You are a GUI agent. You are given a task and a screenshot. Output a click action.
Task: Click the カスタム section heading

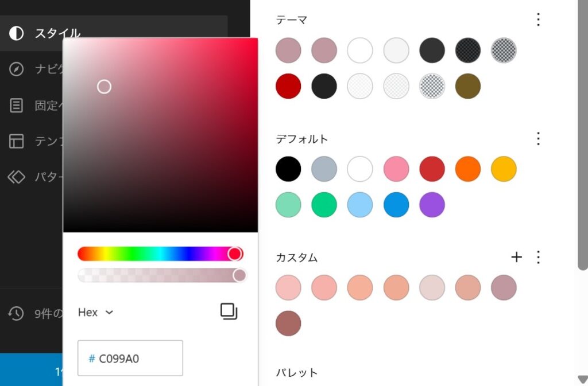point(297,258)
